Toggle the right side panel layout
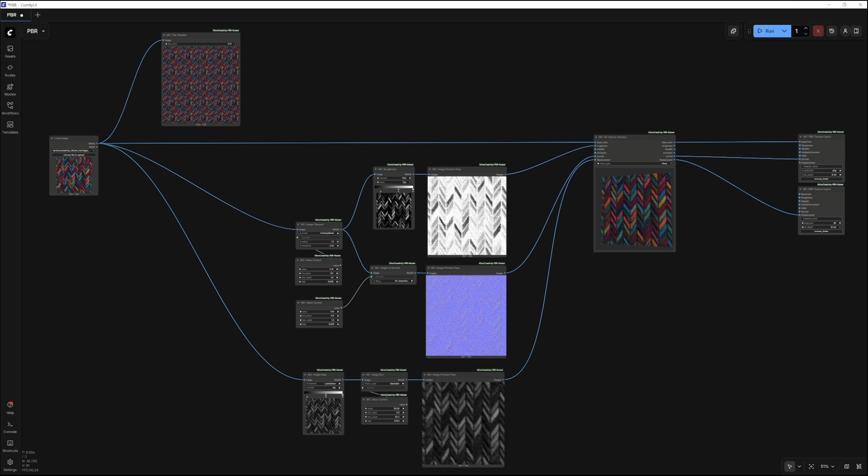The height and width of the screenshot is (476, 868). click(856, 31)
